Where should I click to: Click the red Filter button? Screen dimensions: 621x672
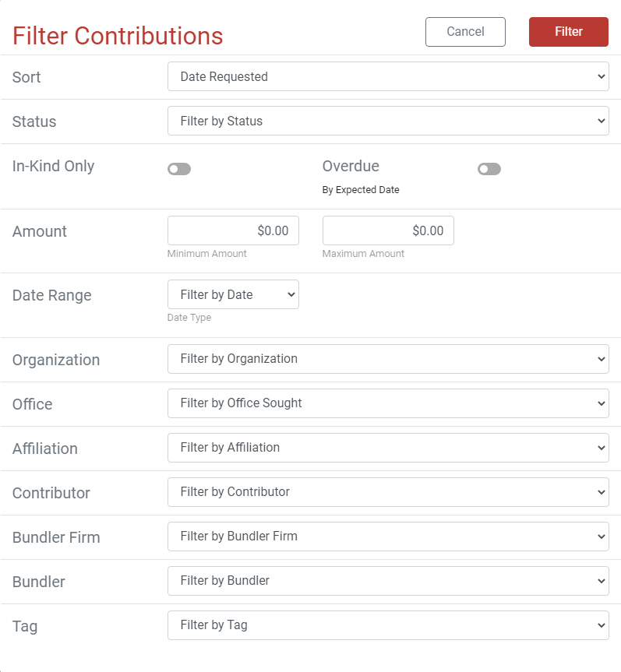tap(568, 32)
